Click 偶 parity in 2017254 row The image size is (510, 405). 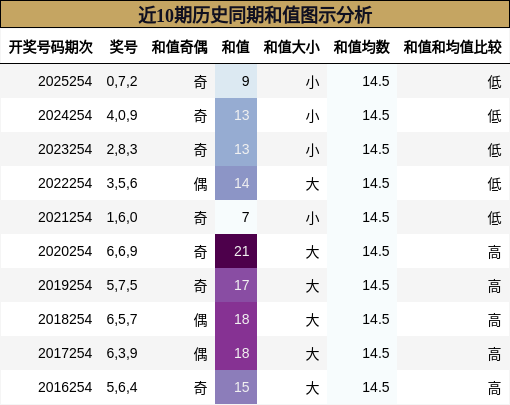click(200, 354)
